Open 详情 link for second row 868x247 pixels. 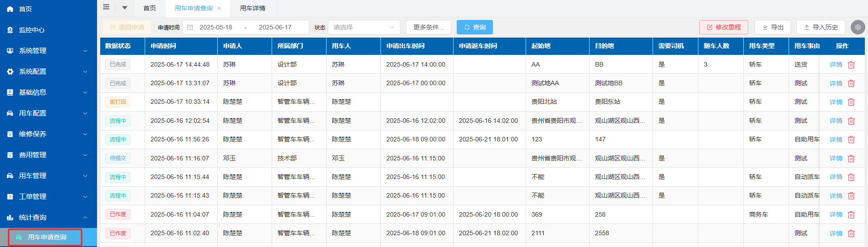836,83
